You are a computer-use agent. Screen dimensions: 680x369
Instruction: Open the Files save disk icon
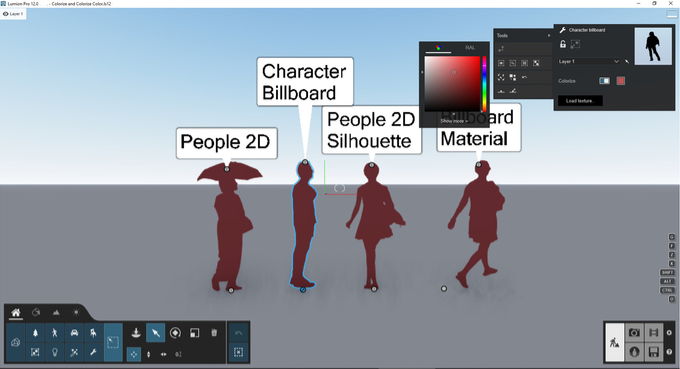(654, 352)
